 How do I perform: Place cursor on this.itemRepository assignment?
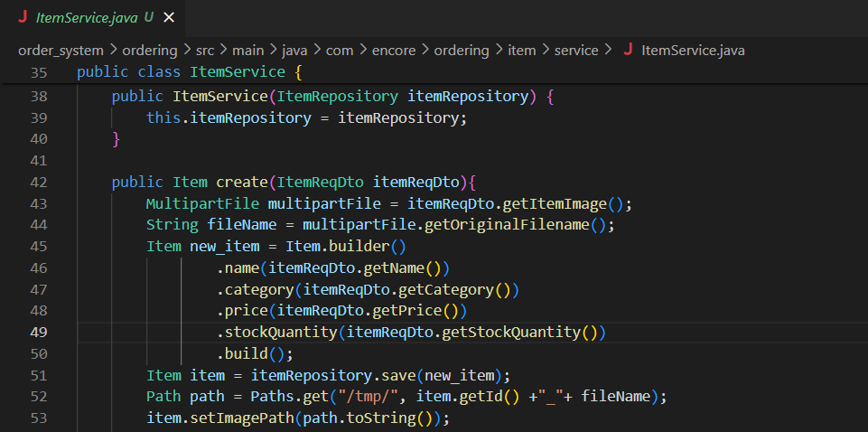307,118
